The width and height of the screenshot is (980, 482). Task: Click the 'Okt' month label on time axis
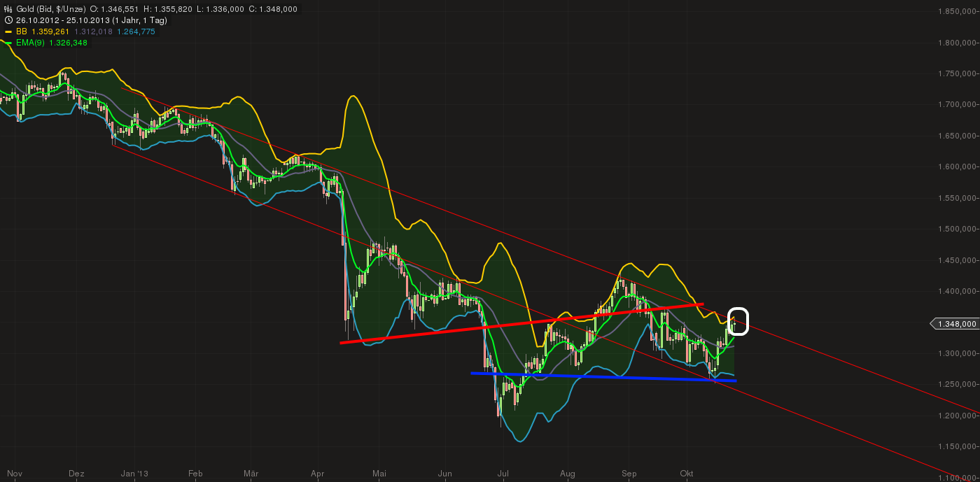pyautogui.click(x=687, y=474)
